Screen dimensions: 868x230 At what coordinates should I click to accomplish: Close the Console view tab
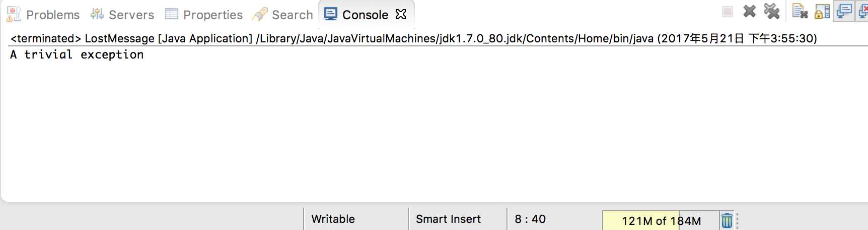click(401, 14)
